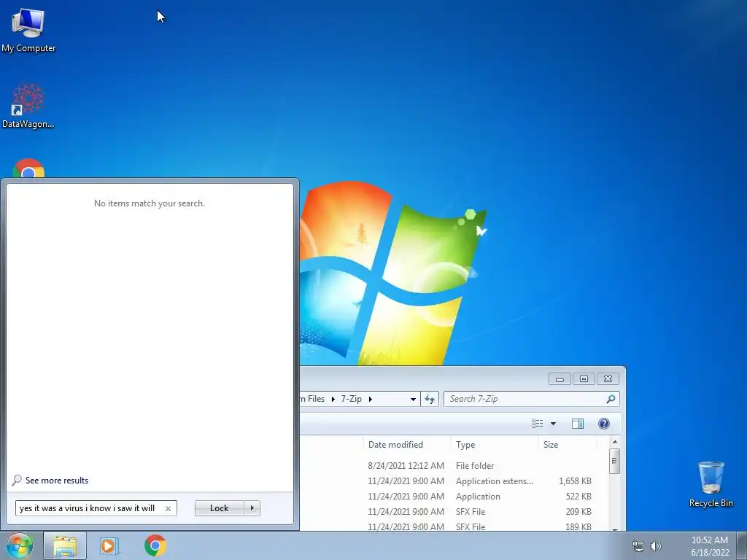Viewport: 747px width, 560px height.
Task: Click the Lock button
Action: [219, 508]
